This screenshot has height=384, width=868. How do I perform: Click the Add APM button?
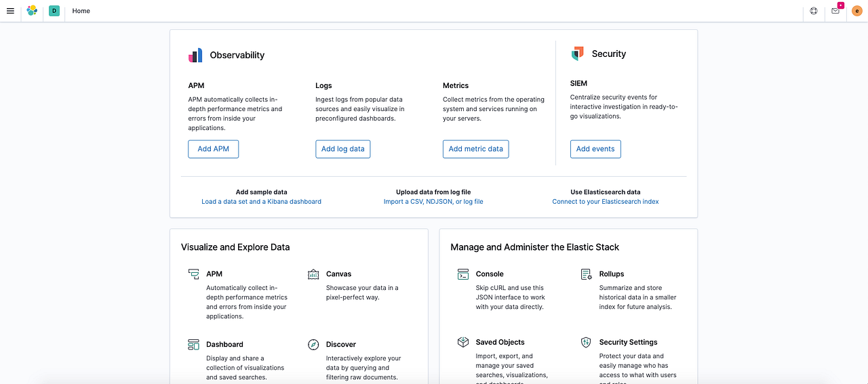coord(213,149)
